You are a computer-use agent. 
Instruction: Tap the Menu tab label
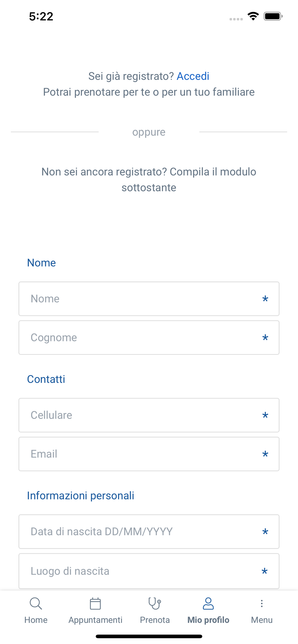click(262, 620)
